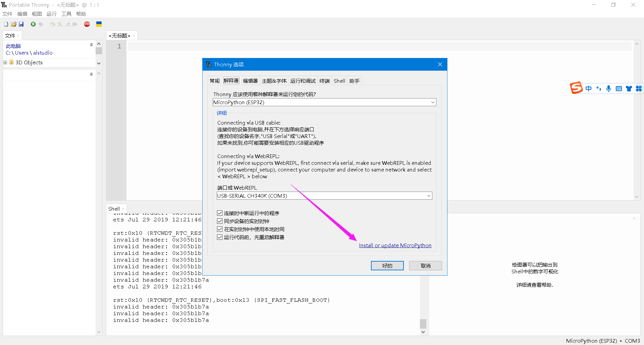Close the plotter panel on the right
644x345 pixels.
[634, 218]
